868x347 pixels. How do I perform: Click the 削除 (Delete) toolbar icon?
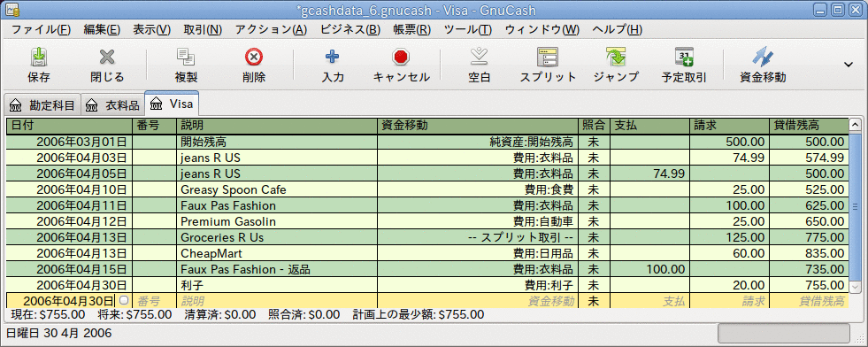[254, 57]
